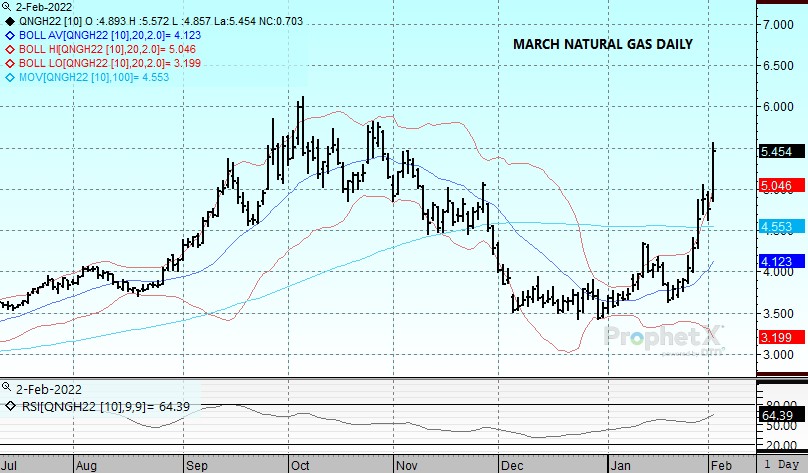Click the black 5.454 last price label
Viewport: 808px width, 473px height.
point(776,150)
